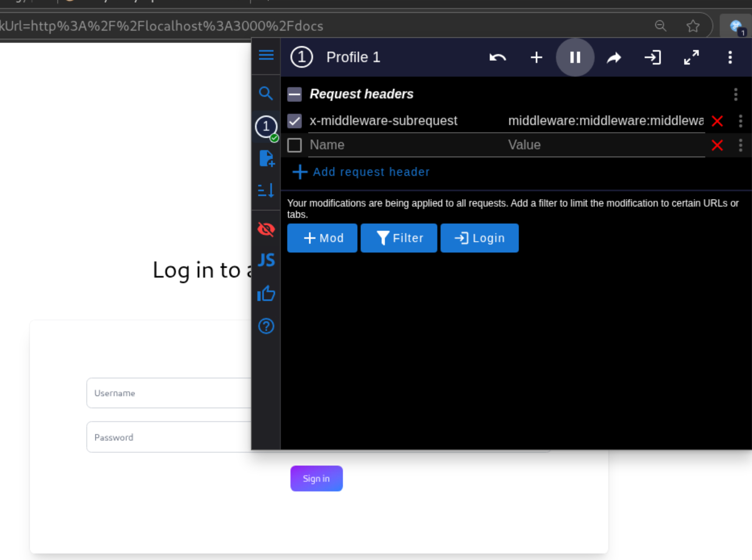Pause modifications with the pause button
The width and height of the screenshot is (752, 560).
[574, 58]
